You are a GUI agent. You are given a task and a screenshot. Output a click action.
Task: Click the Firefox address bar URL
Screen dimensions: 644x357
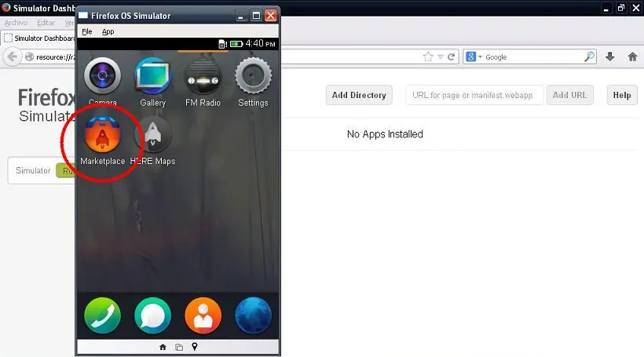coord(55,57)
